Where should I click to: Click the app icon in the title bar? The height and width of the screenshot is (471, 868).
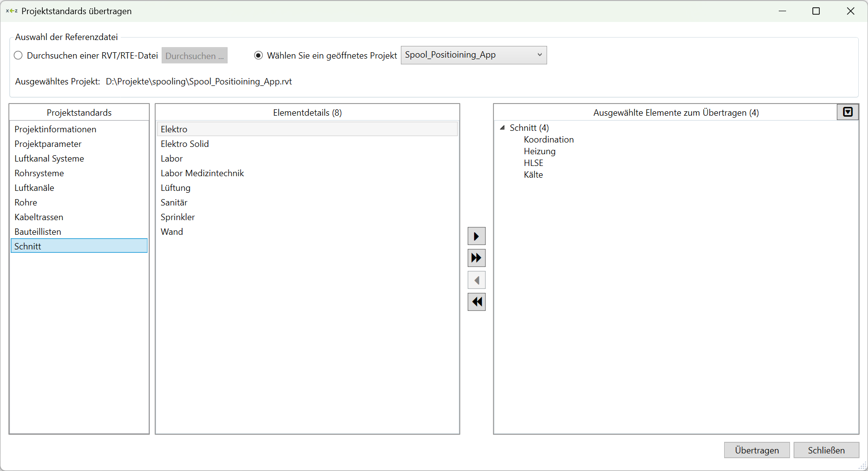click(x=12, y=11)
